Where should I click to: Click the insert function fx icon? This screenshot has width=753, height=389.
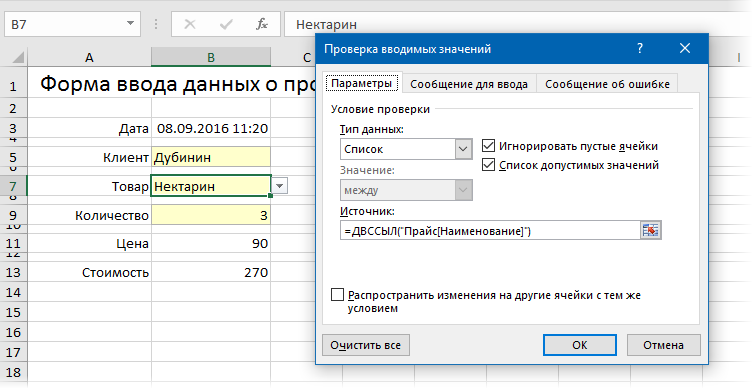(262, 24)
